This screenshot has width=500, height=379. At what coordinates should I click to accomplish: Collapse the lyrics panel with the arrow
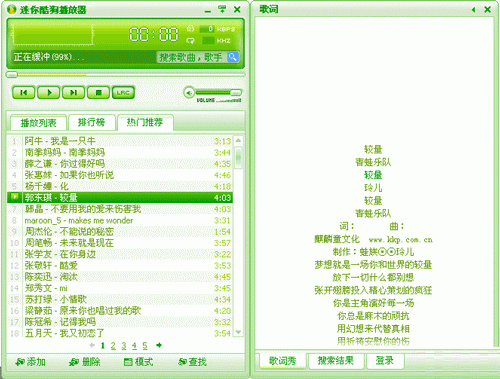click(x=473, y=10)
